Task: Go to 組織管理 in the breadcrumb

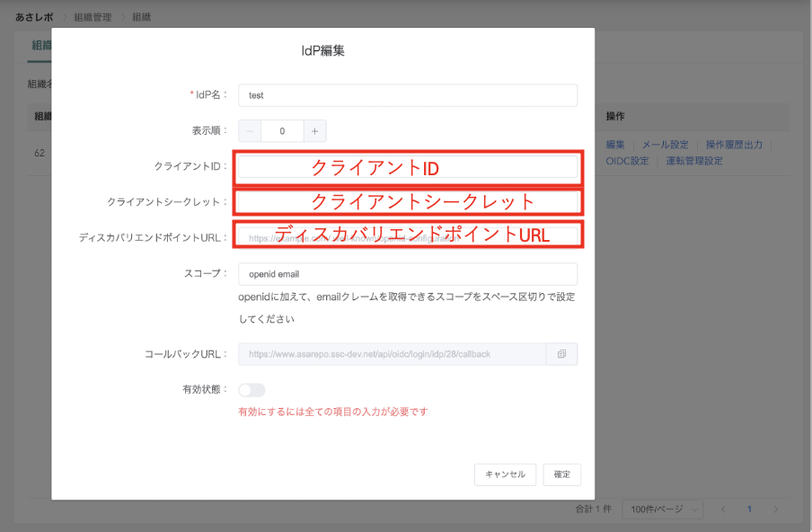Action: pos(93,17)
